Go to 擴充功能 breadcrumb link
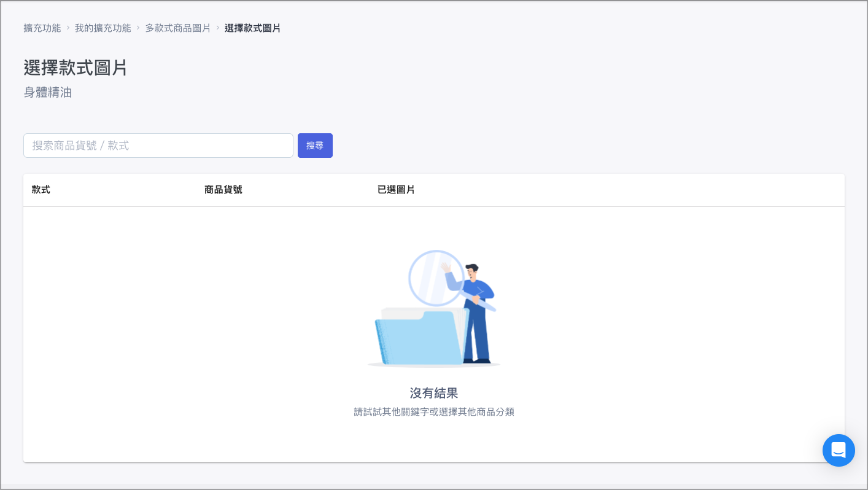This screenshot has width=868, height=490. click(x=42, y=28)
